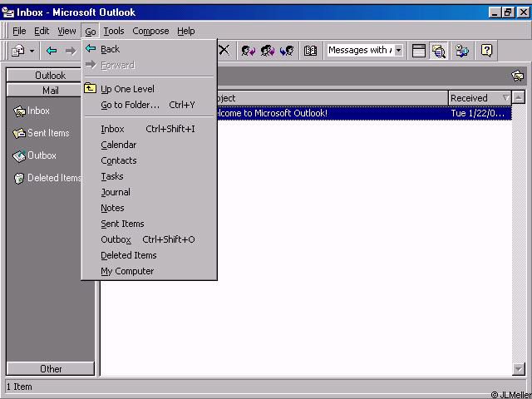Click the Reply to All toolbar icon

point(268,51)
